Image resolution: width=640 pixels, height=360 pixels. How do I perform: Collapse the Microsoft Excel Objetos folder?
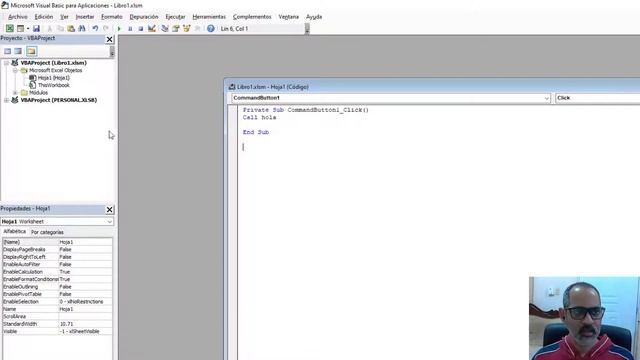pyautogui.click(x=15, y=70)
